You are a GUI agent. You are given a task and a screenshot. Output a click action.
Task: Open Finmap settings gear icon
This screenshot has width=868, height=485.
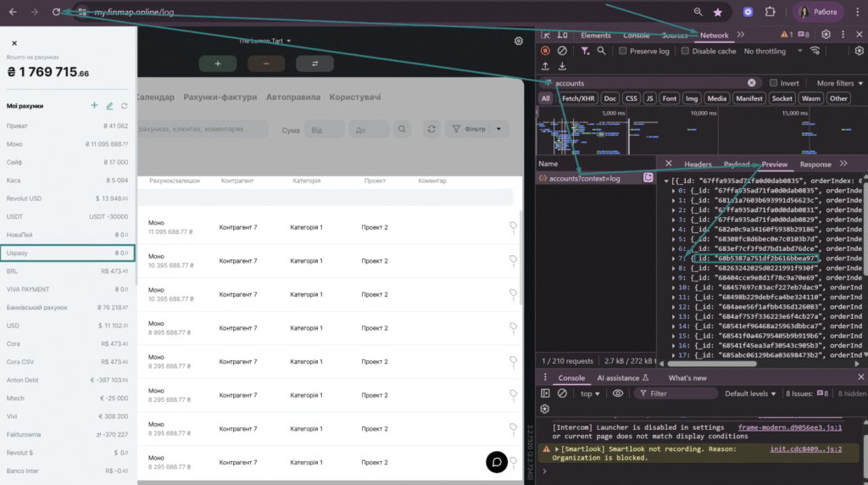tap(518, 41)
